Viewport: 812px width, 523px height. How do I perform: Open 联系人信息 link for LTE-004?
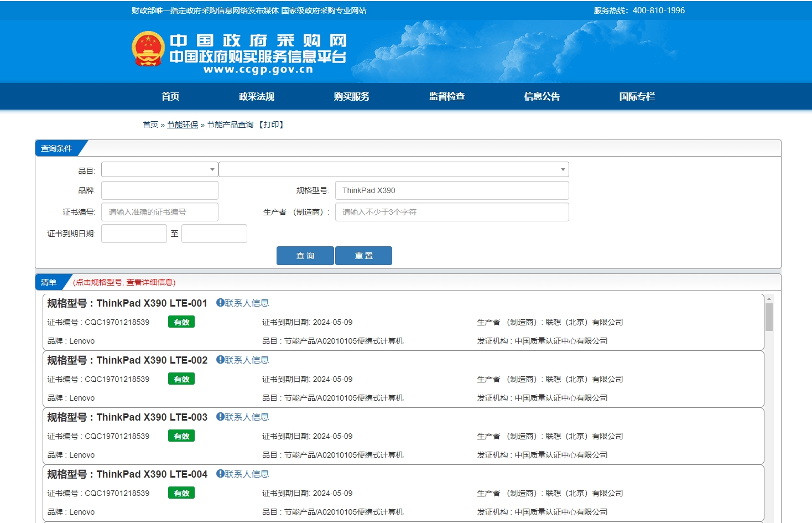point(247,474)
